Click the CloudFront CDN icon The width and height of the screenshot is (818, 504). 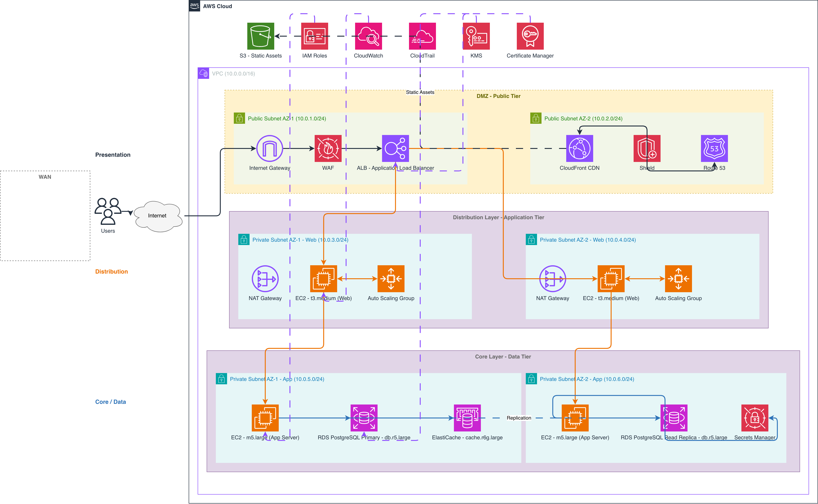tap(580, 148)
